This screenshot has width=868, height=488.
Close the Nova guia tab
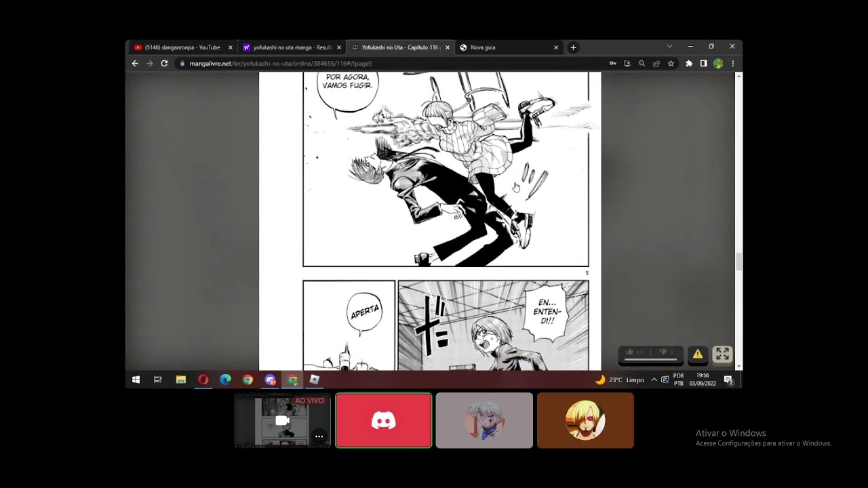pos(556,47)
